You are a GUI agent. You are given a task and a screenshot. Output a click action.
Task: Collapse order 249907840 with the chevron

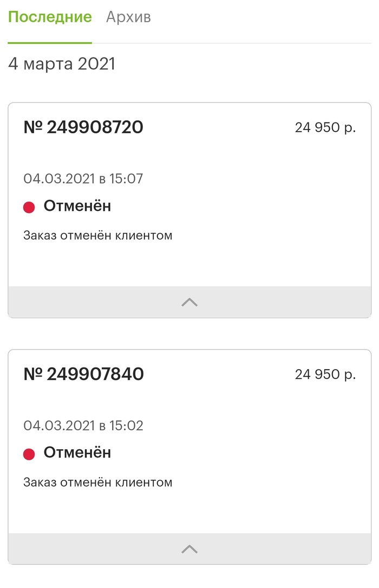click(190, 549)
